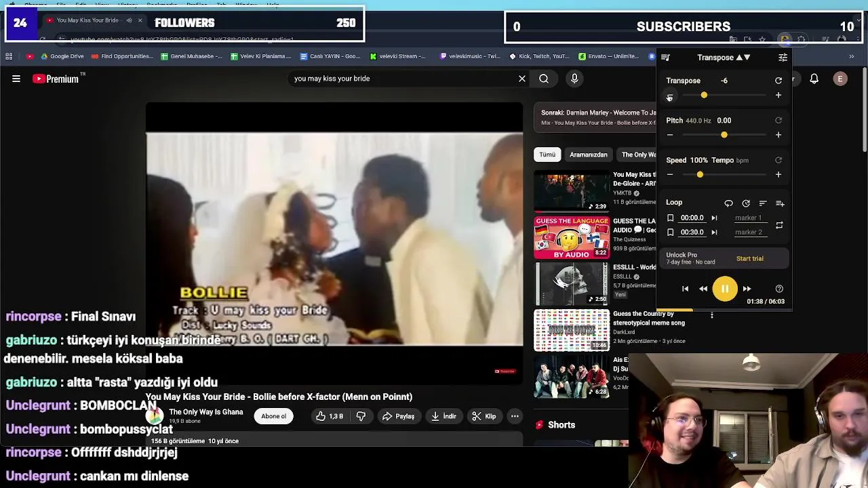
Task: Dislike the video thumbs down button
Action: click(x=361, y=416)
